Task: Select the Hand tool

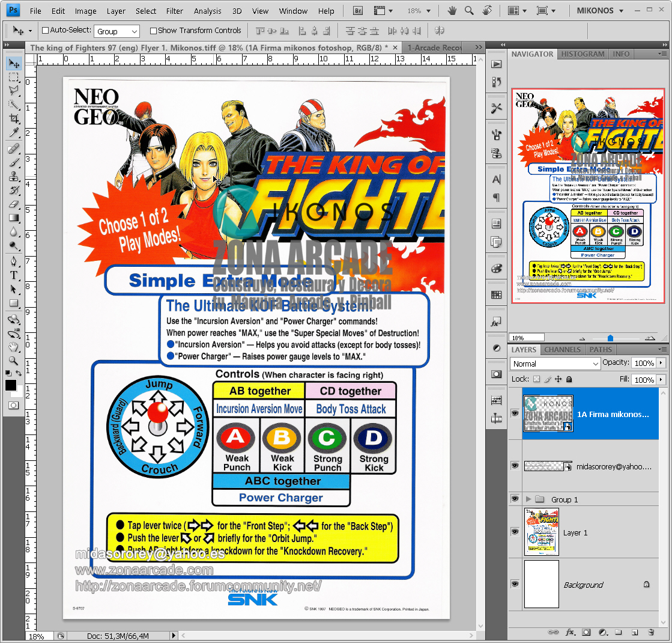Action: coord(13,346)
